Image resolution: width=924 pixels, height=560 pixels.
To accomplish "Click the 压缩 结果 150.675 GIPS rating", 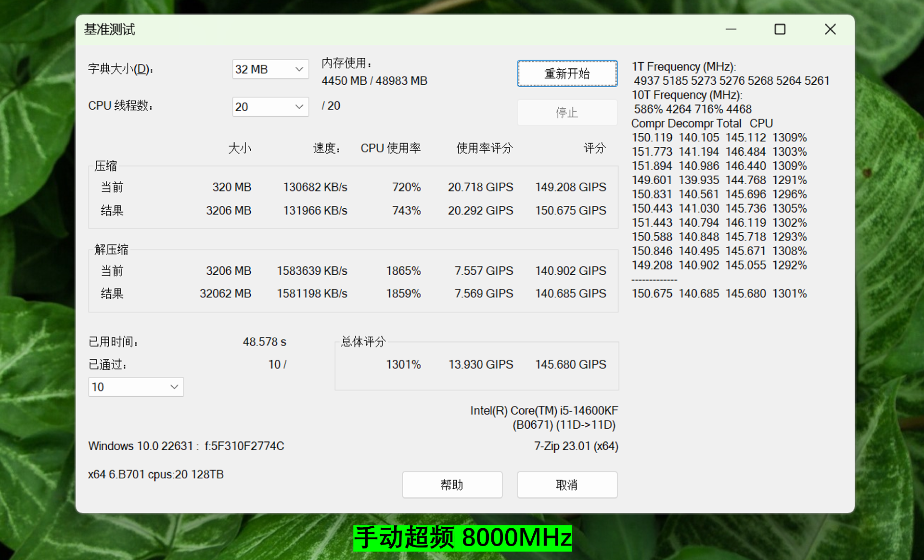I will 570,211.
